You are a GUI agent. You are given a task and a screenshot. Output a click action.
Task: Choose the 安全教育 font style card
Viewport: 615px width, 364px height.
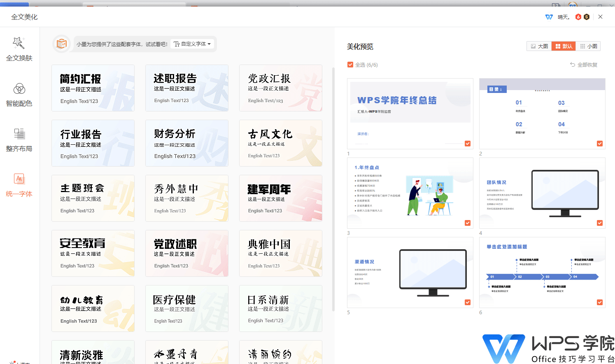(93, 253)
